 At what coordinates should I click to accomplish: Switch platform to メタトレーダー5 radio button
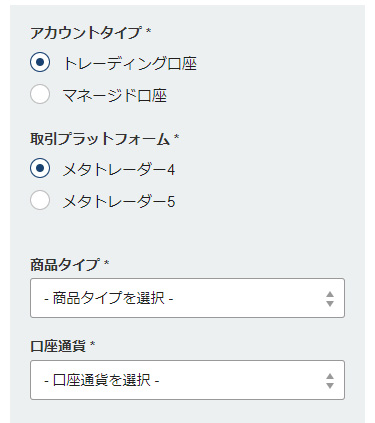[x=40, y=200]
